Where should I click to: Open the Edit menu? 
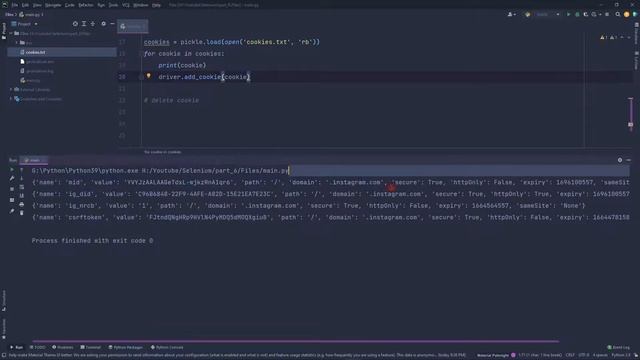click(25, 5)
